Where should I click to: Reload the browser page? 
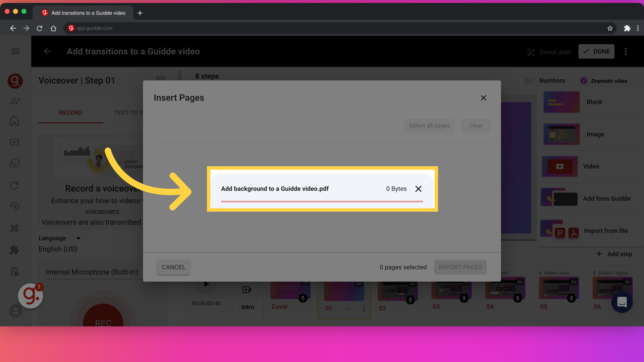pos(40,28)
